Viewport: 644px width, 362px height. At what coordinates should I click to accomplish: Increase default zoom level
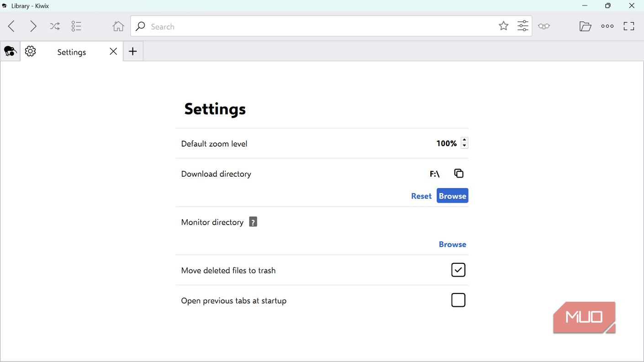(x=465, y=140)
